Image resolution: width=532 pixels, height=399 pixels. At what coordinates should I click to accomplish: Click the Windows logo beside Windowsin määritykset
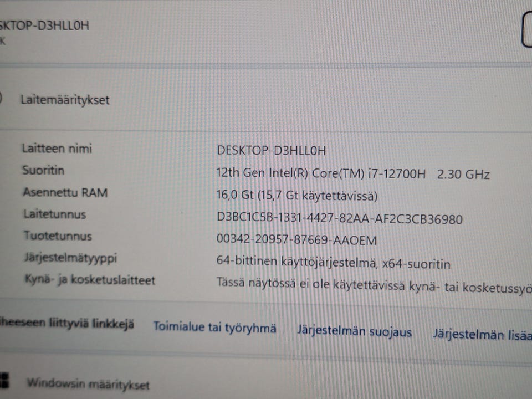pos(4,380)
